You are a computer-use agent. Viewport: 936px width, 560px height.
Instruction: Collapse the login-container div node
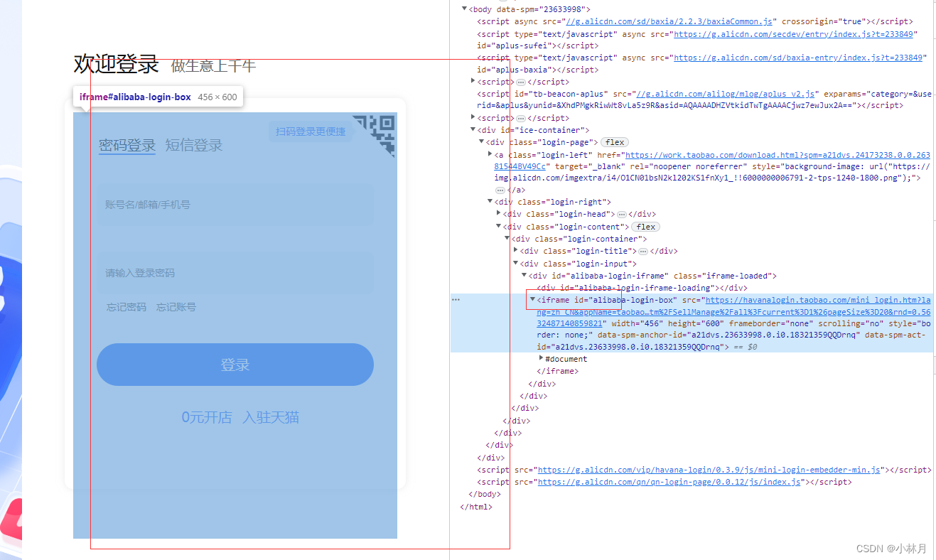pyautogui.click(x=507, y=239)
